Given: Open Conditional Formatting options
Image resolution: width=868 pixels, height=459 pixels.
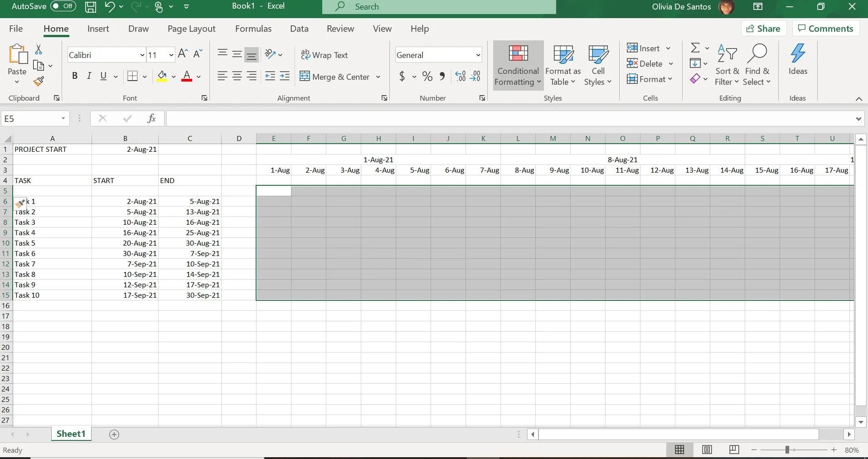Looking at the screenshot, I should (517, 65).
